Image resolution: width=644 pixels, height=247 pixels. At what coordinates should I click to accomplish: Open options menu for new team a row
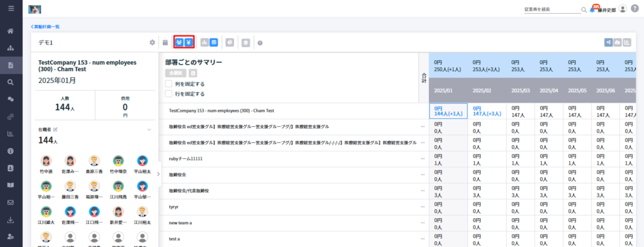(x=423, y=222)
